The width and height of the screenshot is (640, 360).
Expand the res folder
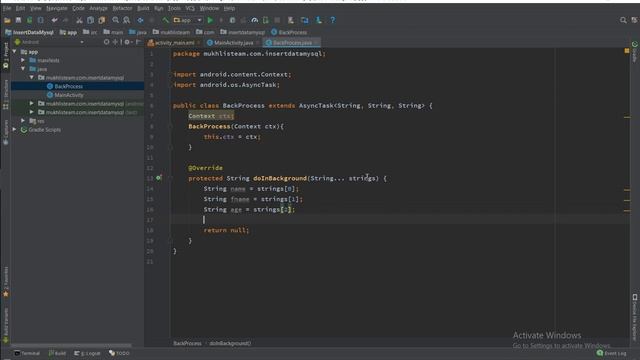point(23,121)
